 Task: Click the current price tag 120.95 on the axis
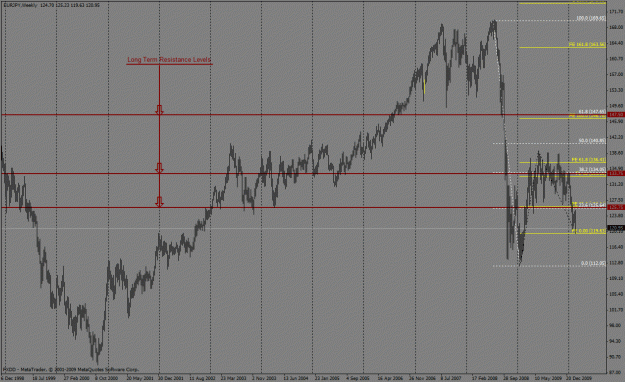click(x=616, y=228)
